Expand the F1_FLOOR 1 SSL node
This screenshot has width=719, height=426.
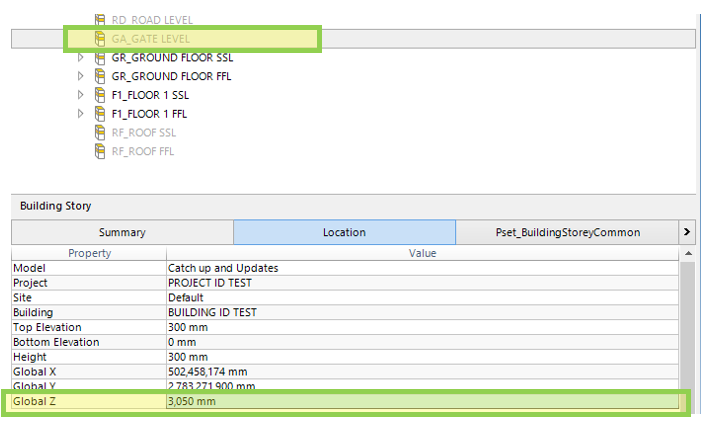[81, 95]
